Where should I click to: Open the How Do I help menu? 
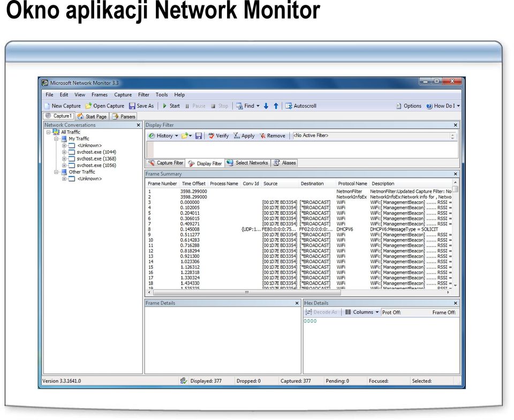point(443,106)
